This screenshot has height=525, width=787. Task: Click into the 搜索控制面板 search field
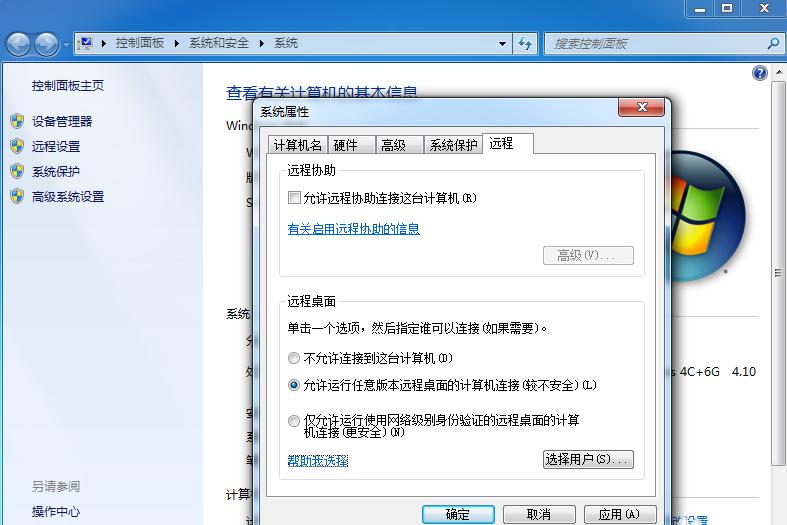coord(655,44)
